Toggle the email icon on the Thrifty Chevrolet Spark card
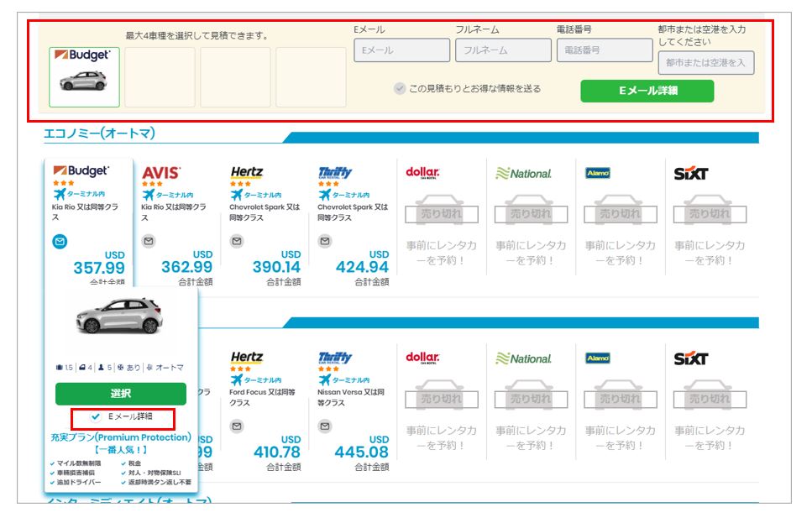Screen dimensions: 812x523 [x=325, y=241]
